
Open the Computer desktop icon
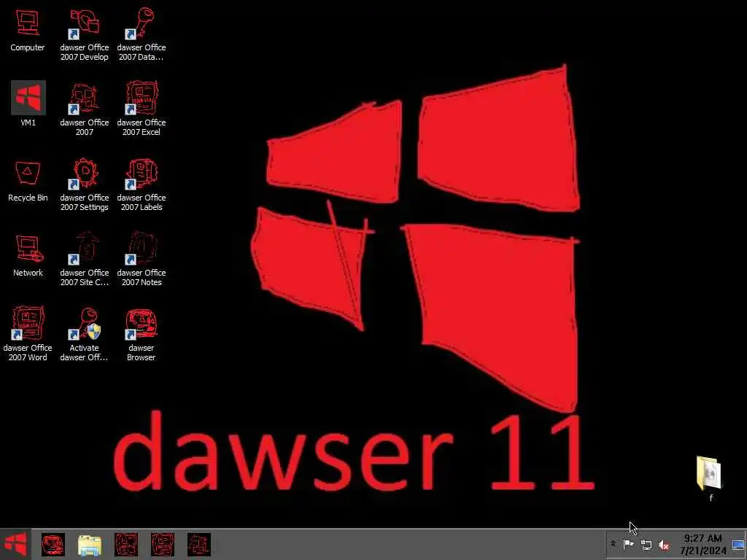click(28, 29)
